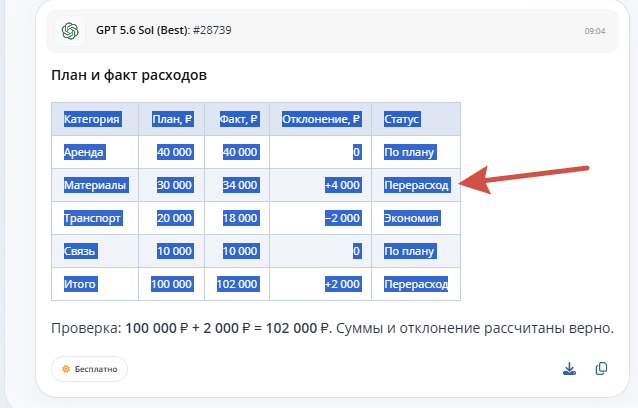This screenshot has height=408, width=638.
Task: Click the Материалы category cell
Action: coord(96,185)
